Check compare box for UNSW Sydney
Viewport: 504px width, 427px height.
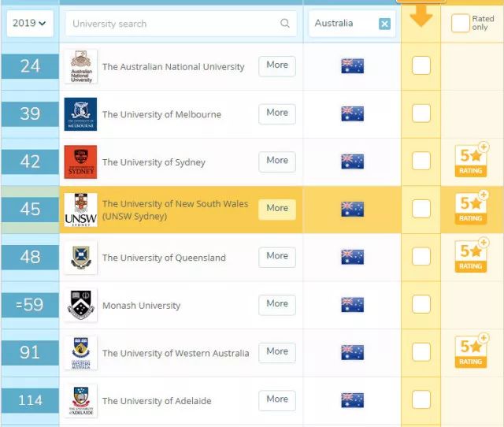coord(421,208)
